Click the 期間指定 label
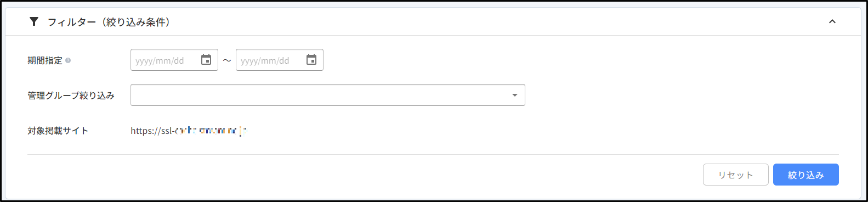 [x=45, y=60]
